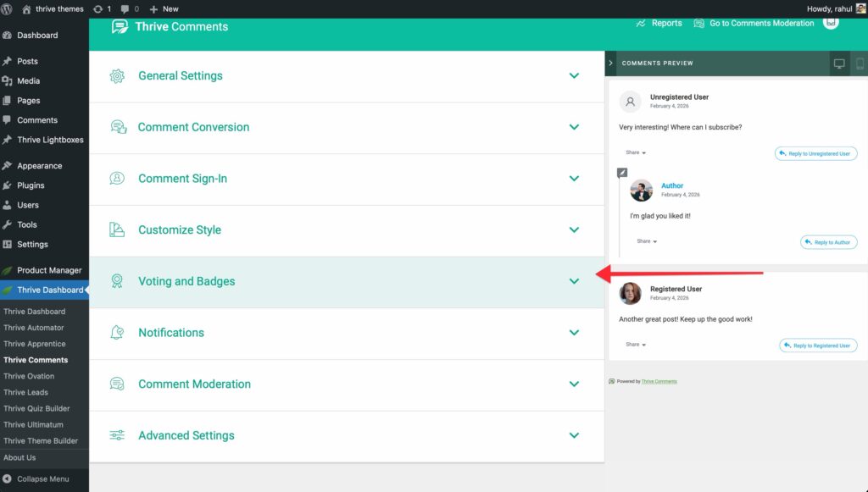This screenshot has height=492, width=868.
Task: Expand the Comment Moderation section chevron
Action: (x=574, y=384)
